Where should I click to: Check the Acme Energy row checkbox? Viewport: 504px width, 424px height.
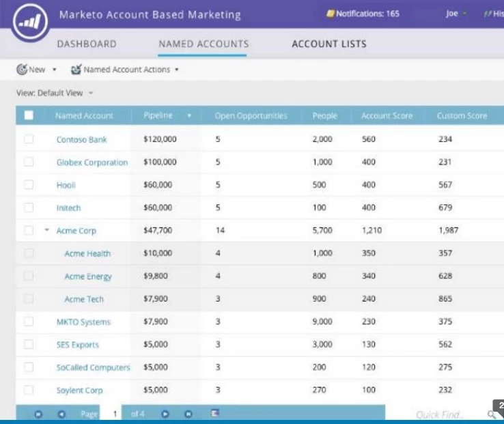(x=29, y=276)
